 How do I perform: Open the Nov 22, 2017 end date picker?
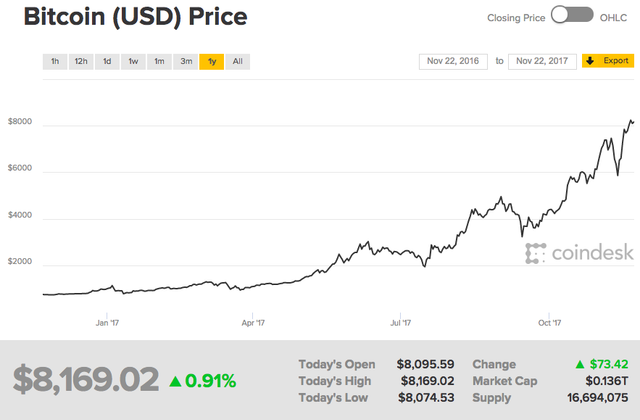542,62
